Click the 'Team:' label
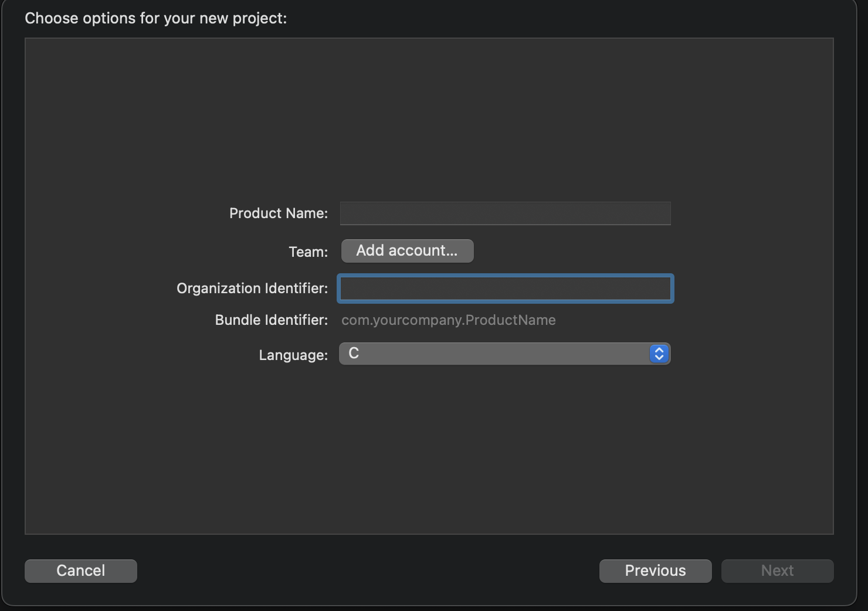 308,252
